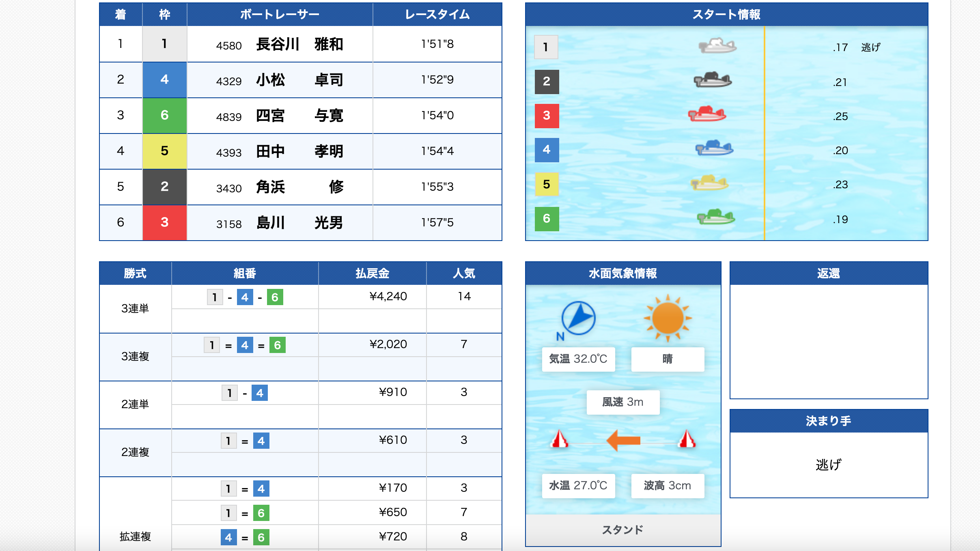Click the white boat 1 start icon

click(717, 46)
